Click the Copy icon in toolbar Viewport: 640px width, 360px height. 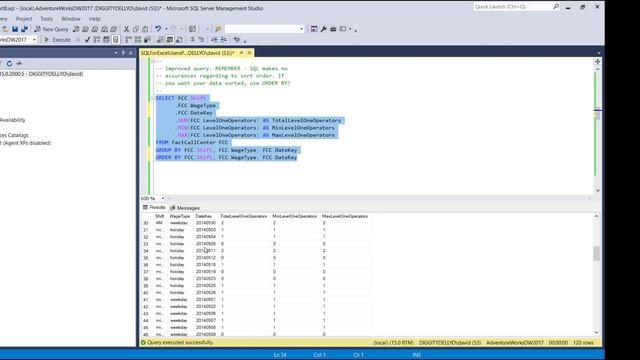tap(136, 29)
